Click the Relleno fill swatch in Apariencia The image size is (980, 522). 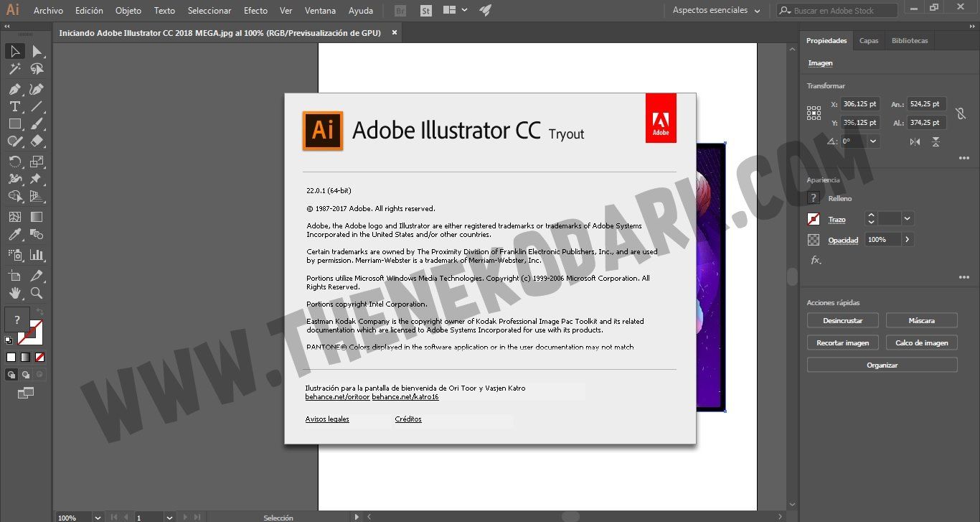(814, 198)
